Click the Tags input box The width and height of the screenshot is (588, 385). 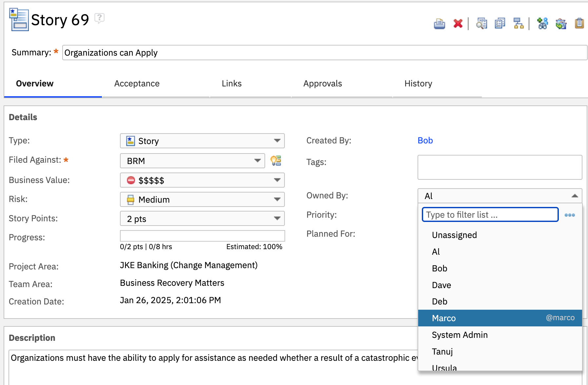500,167
